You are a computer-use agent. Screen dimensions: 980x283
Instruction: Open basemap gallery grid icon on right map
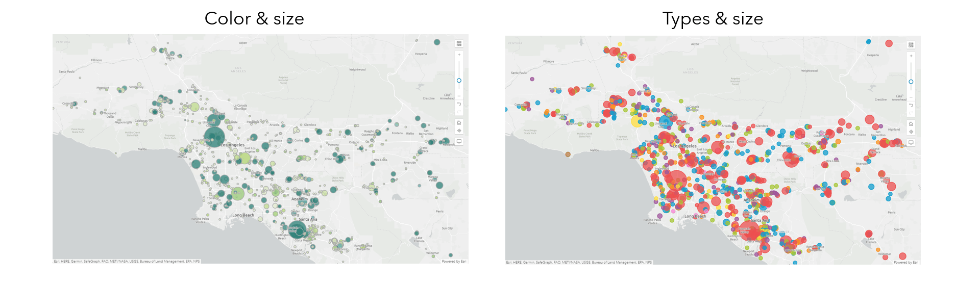point(911,45)
